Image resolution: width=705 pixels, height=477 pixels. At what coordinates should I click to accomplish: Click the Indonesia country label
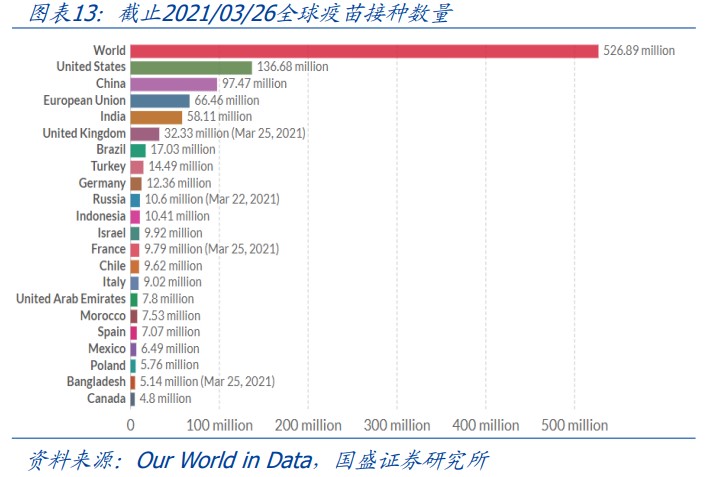click(x=101, y=216)
